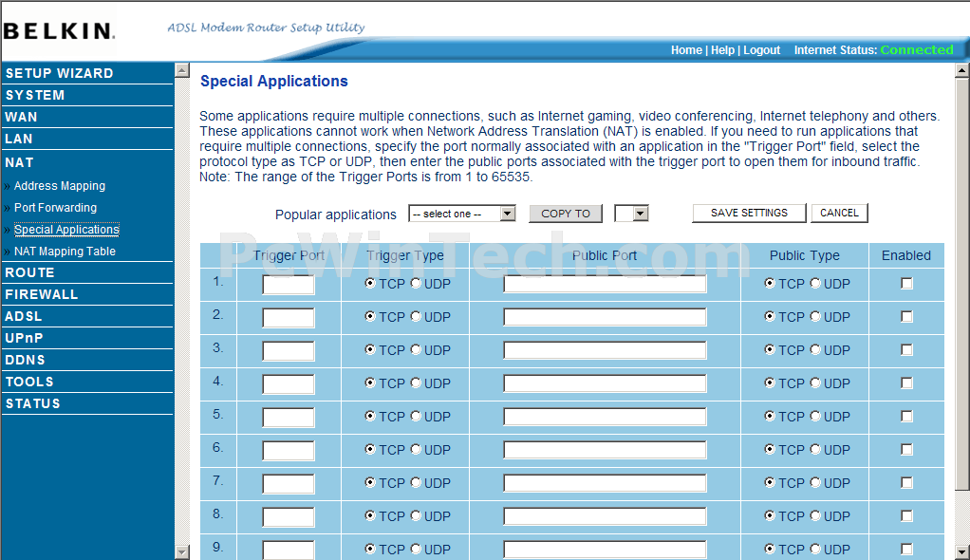Screen dimensions: 970x560
Task: Enable the checkbox for row 2
Action: [906, 317]
